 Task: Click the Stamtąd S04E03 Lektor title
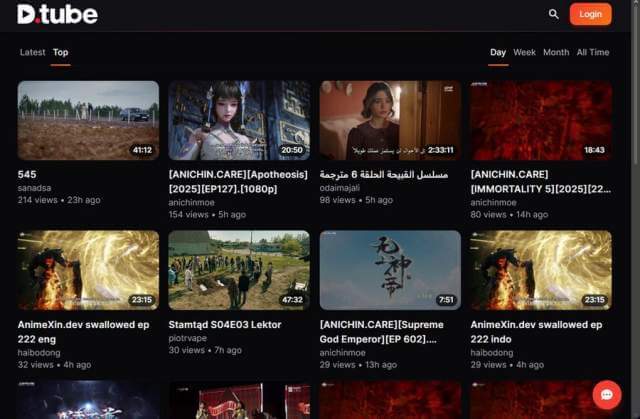click(x=225, y=325)
